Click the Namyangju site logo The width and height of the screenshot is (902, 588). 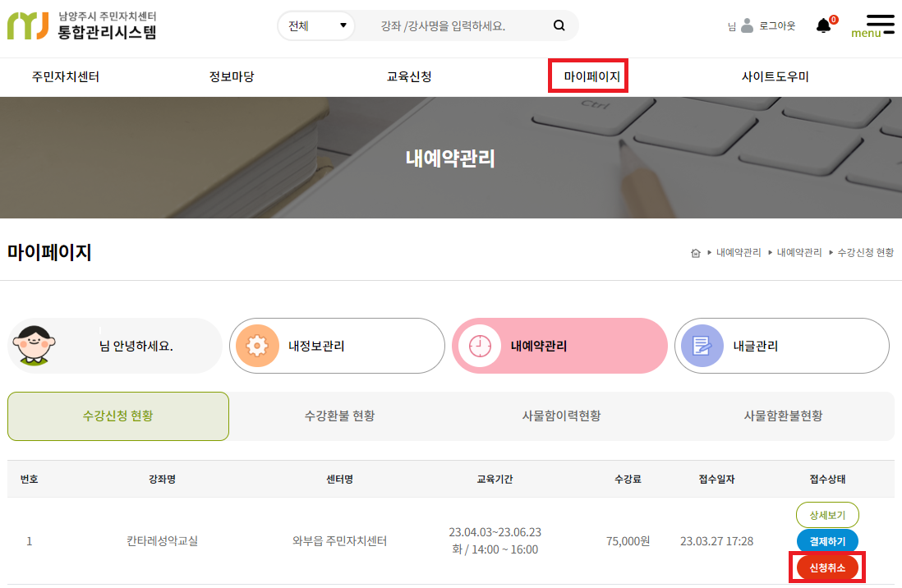(x=81, y=25)
